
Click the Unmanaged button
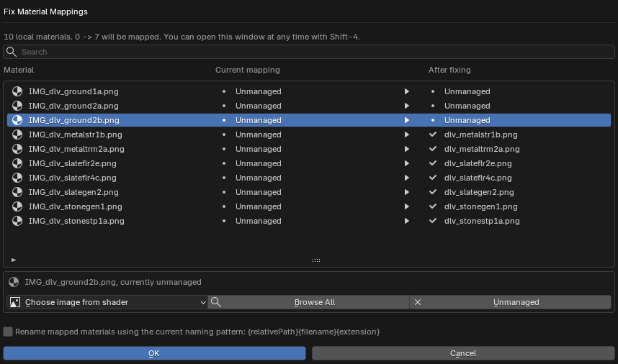click(x=511, y=302)
